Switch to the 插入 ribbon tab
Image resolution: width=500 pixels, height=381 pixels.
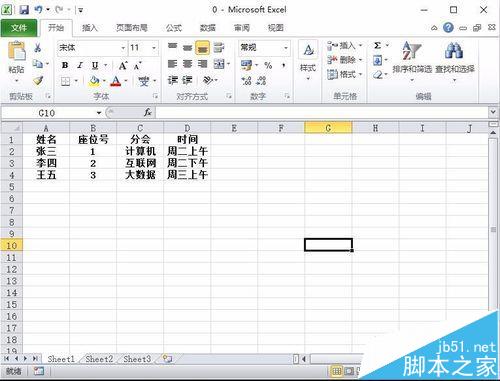(90, 28)
